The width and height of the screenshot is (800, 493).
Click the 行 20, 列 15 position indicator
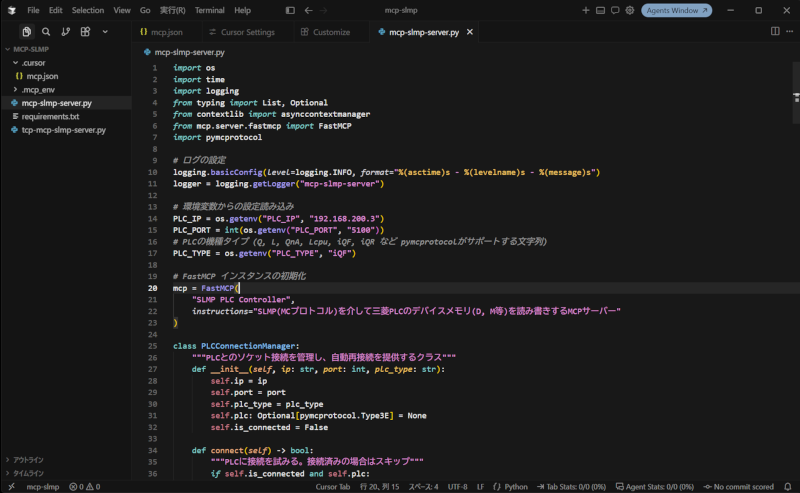(x=380, y=487)
